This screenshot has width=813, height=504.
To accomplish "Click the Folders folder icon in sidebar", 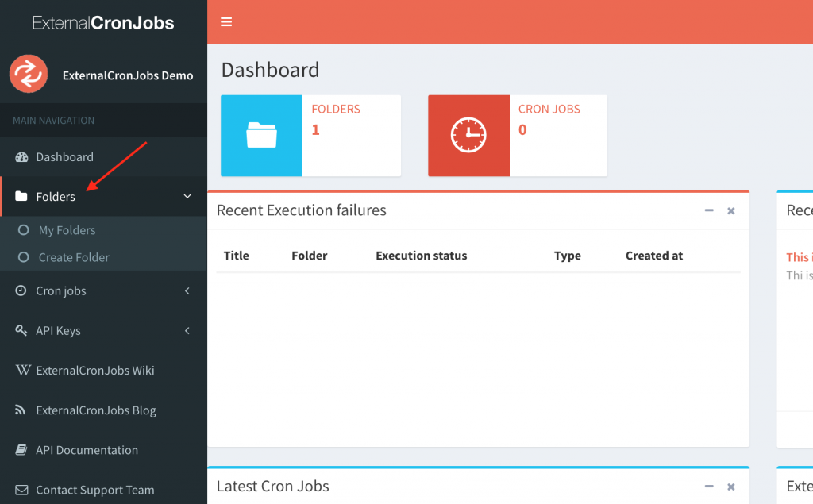I will coord(21,196).
